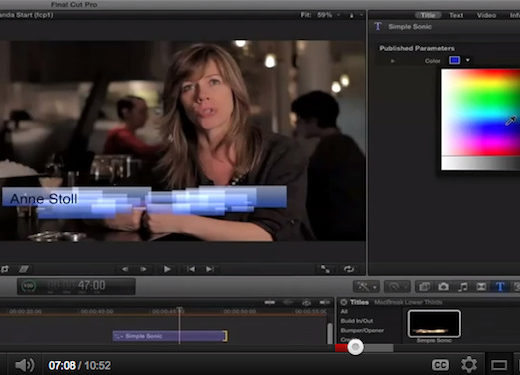This screenshot has height=375, width=520.
Task: Switch to the Video inspector tab
Action: tap(486, 15)
